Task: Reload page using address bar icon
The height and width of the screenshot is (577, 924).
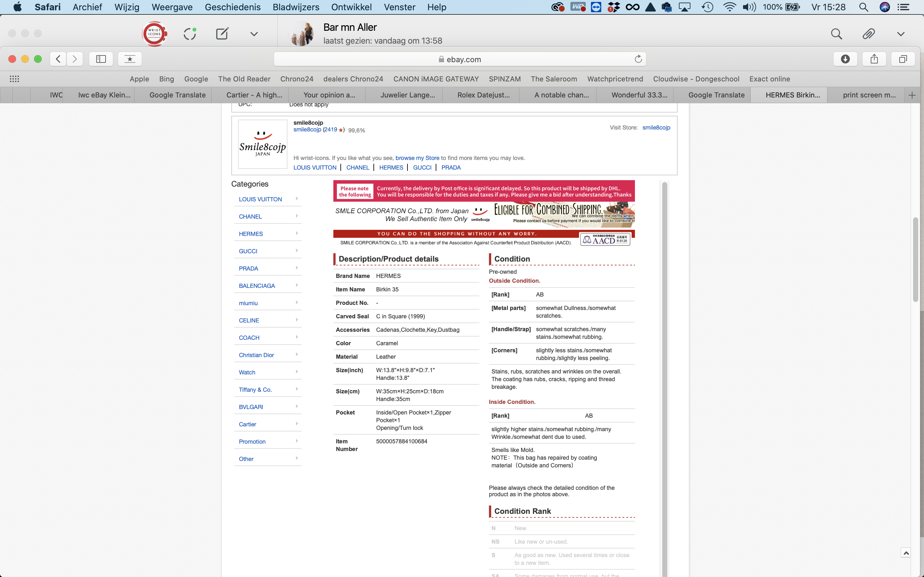Action: 638,59
